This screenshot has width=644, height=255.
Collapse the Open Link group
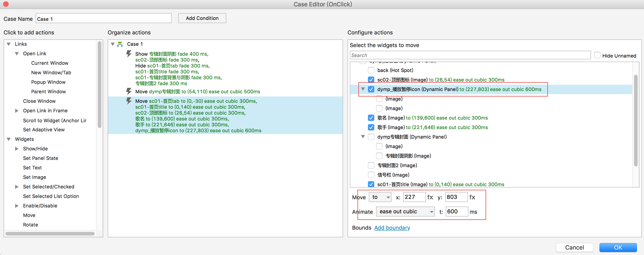point(17,53)
